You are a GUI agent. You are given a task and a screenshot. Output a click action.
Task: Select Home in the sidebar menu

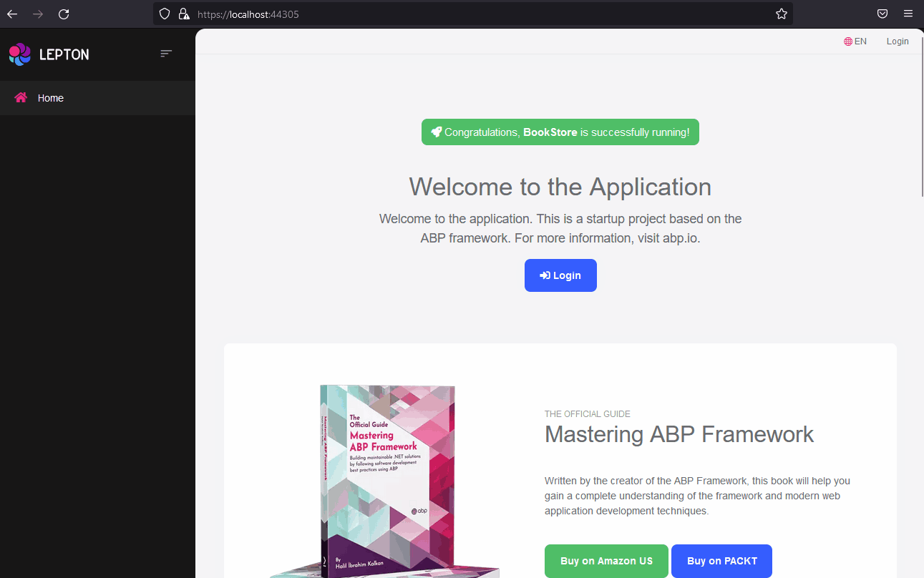pos(50,98)
